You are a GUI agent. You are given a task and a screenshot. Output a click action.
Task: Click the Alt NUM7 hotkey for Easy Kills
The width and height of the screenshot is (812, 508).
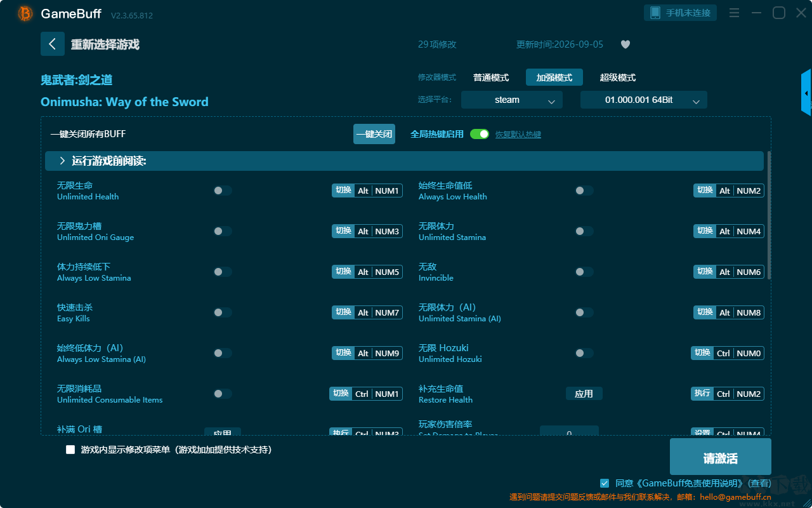tap(367, 312)
